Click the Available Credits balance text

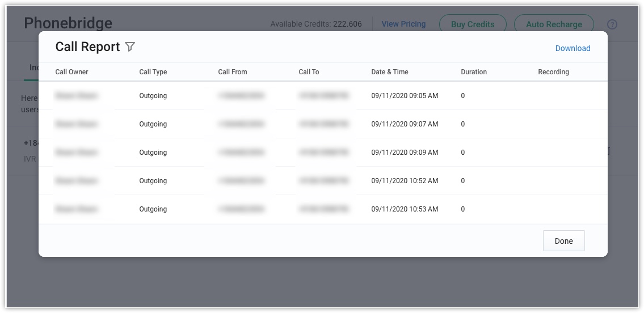[x=316, y=24]
